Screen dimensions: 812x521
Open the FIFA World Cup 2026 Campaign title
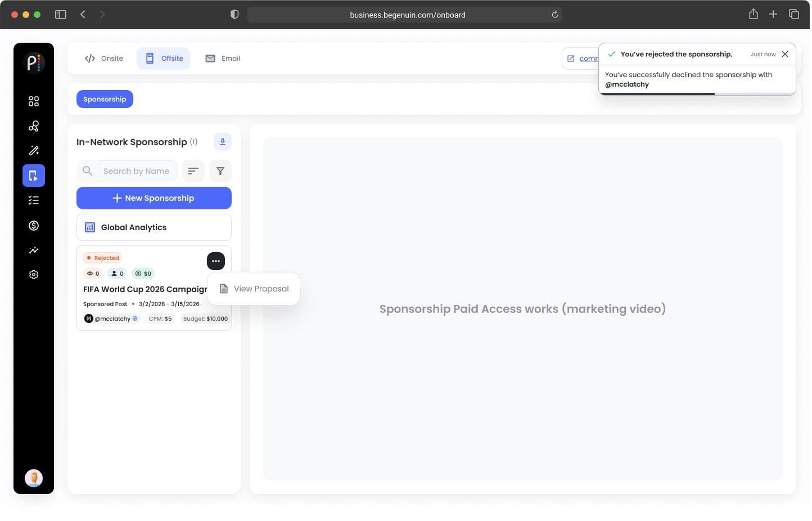pos(145,289)
